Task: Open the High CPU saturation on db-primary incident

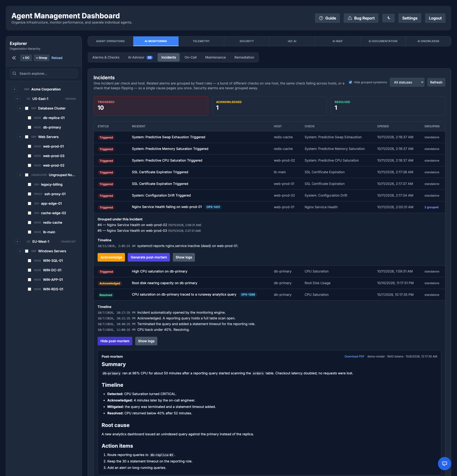Action: [x=269, y=271]
